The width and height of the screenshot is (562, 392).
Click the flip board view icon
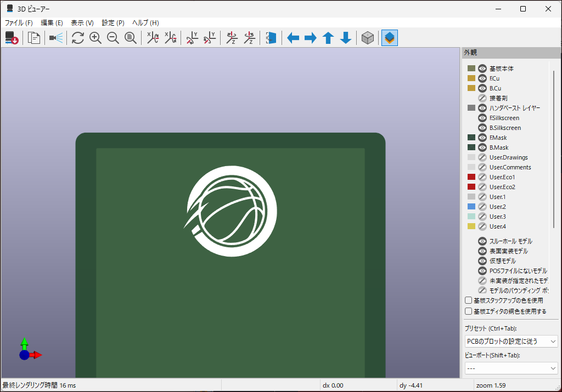(271, 38)
